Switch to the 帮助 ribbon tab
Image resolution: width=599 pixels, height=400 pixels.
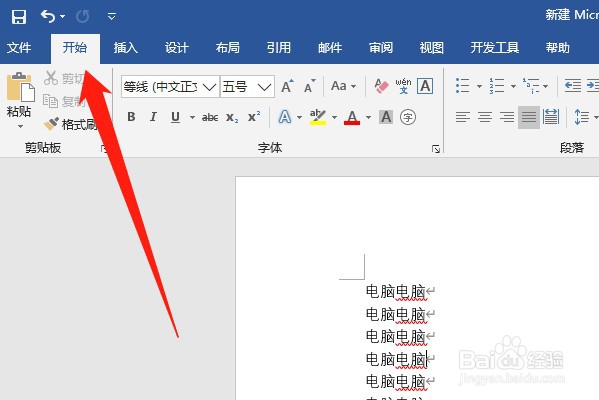click(558, 48)
